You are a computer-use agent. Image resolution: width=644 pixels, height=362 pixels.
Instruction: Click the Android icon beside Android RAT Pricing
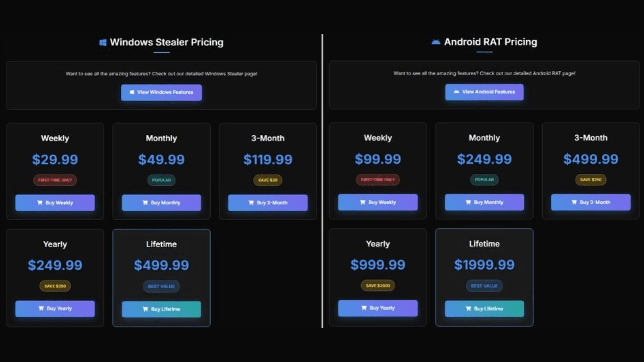436,42
